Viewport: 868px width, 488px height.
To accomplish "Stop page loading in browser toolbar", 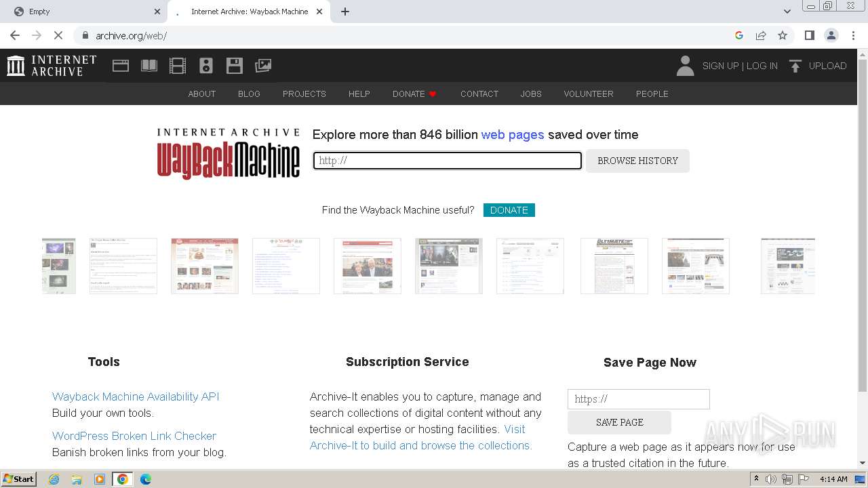I will [58, 35].
